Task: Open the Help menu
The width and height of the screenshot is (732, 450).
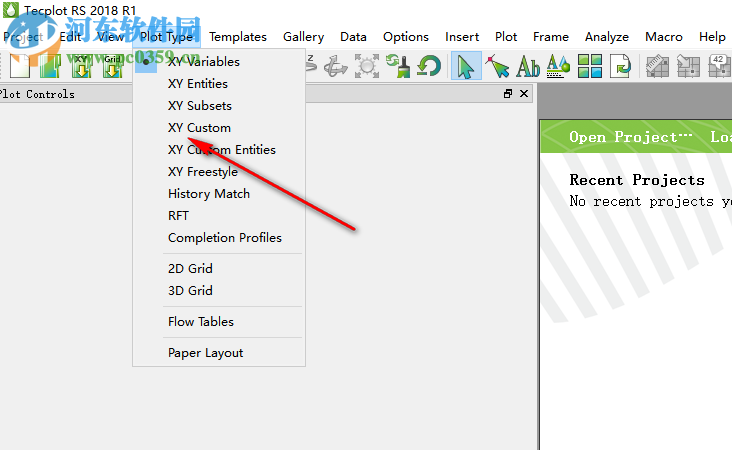Action: pos(712,37)
